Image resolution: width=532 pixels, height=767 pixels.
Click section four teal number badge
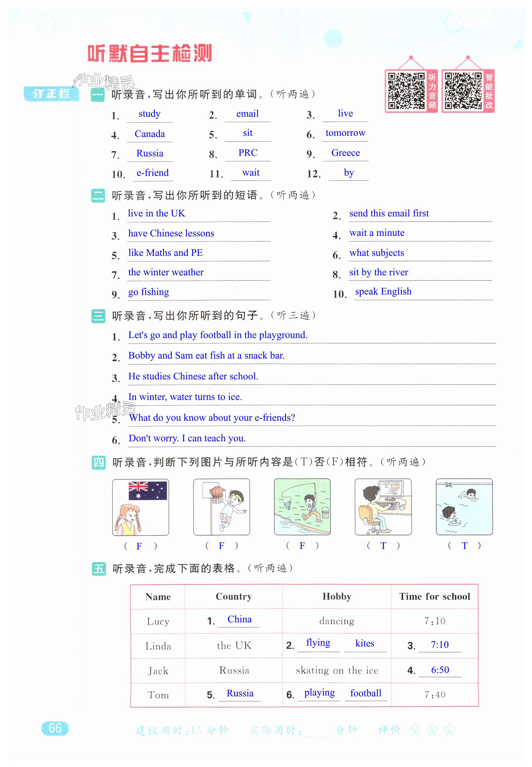pyautogui.click(x=99, y=462)
